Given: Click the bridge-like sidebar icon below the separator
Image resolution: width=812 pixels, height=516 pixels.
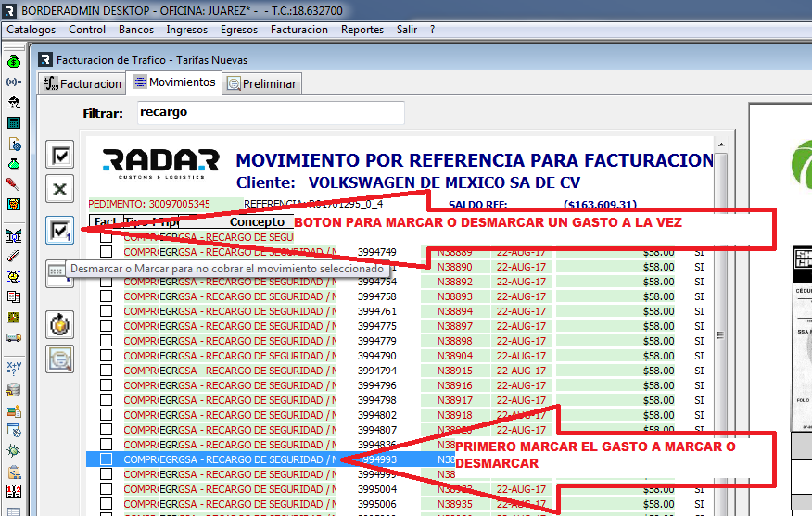Looking at the screenshot, I should (14, 235).
